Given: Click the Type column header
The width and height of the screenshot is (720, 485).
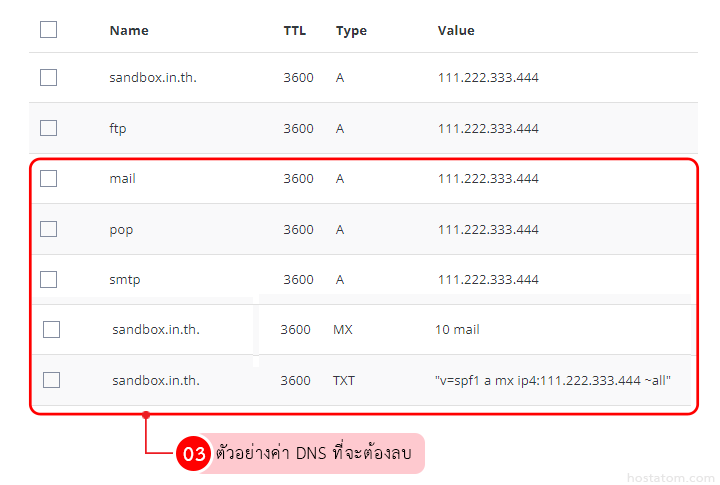Looking at the screenshot, I should click(351, 31).
